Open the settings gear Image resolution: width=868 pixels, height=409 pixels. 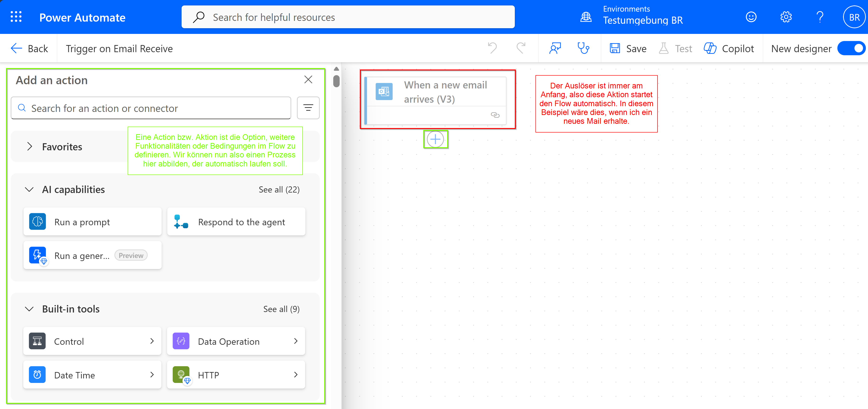click(x=786, y=17)
